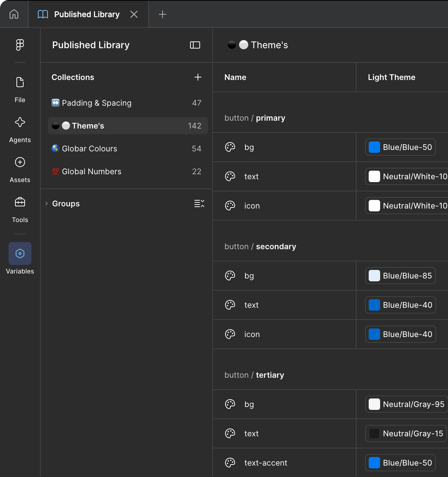Screen dimensions: 448x477
Task: Click palette icon of secondary bg variable
Action: coord(230,276)
